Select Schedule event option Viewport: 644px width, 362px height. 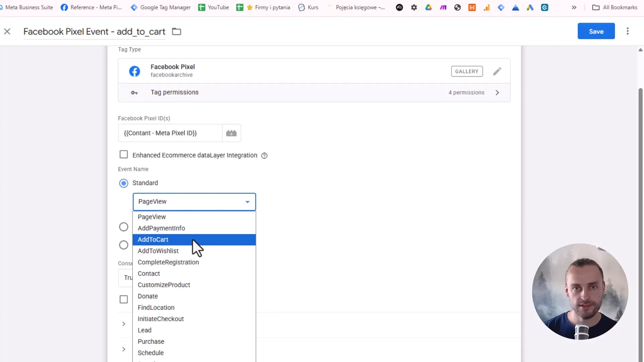point(194,353)
